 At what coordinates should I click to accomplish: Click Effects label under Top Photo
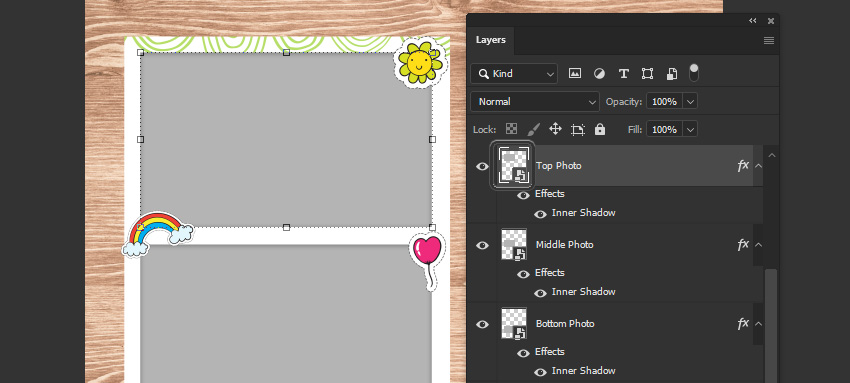(550, 194)
